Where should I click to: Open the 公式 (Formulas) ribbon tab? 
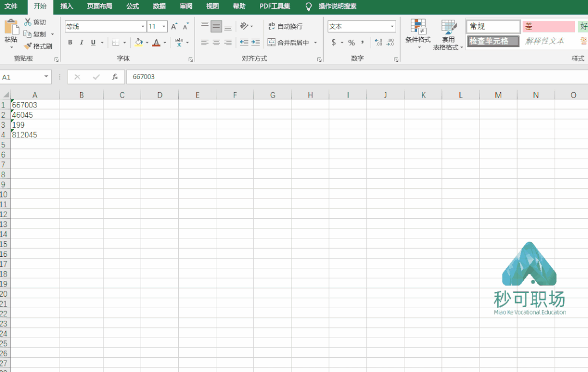[x=132, y=7]
